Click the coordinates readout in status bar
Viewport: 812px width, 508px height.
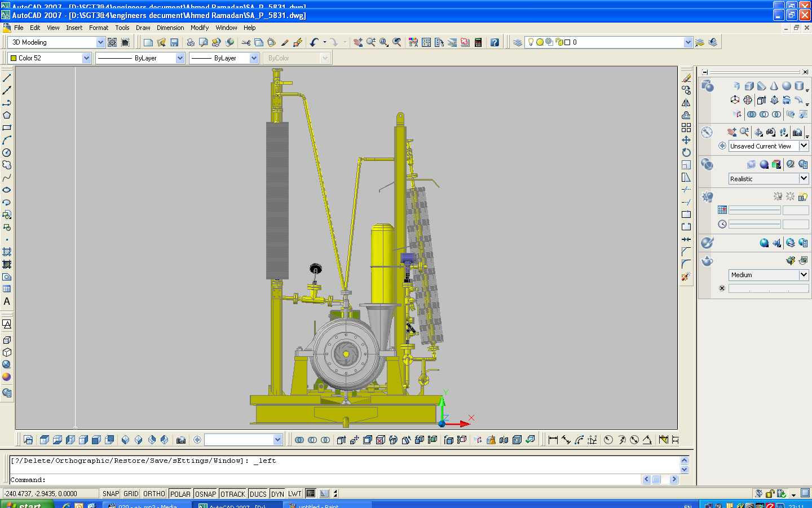point(50,494)
